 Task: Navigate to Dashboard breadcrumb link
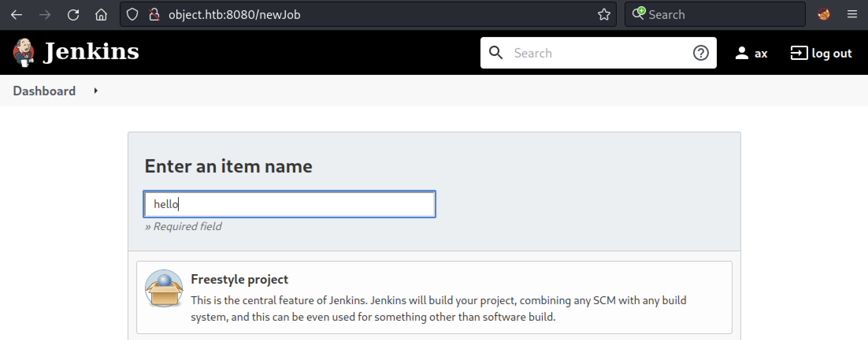[44, 91]
